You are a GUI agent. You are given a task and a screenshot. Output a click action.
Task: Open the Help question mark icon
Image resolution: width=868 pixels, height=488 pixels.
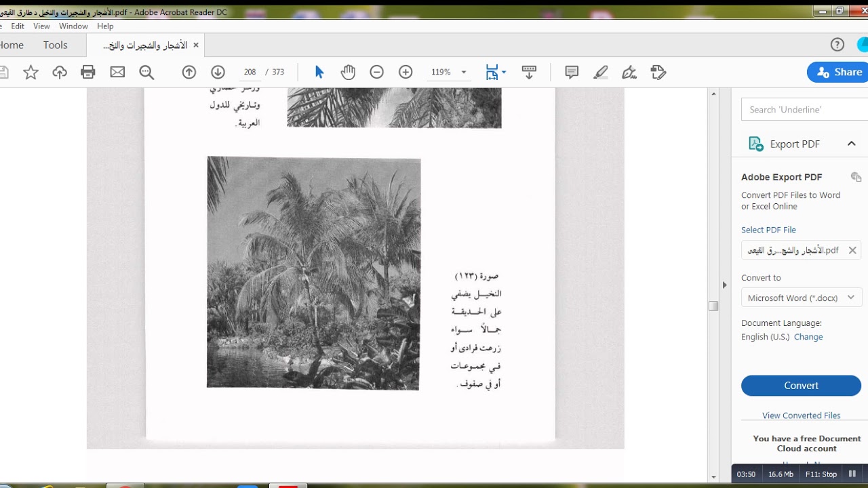(x=837, y=45)
